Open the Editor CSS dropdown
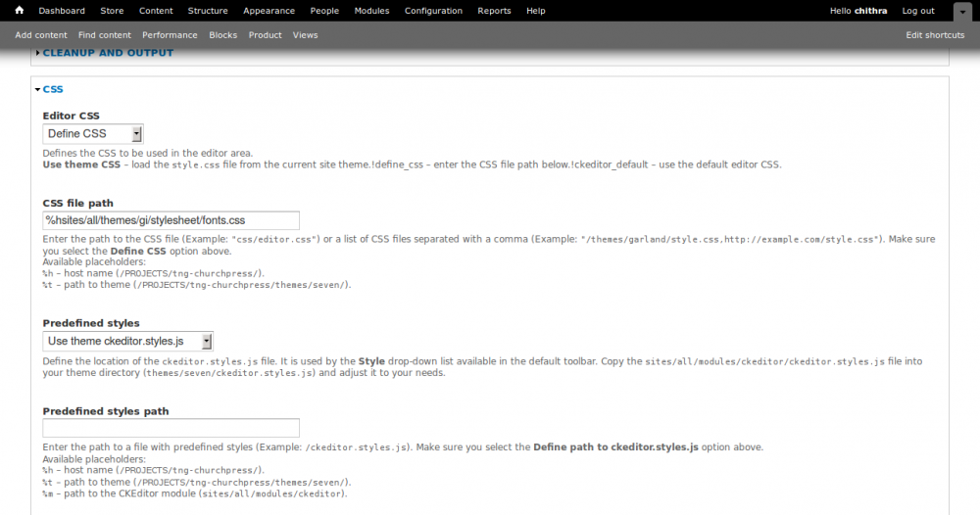This screenshot has width=980, height=515. pos(93,134)
